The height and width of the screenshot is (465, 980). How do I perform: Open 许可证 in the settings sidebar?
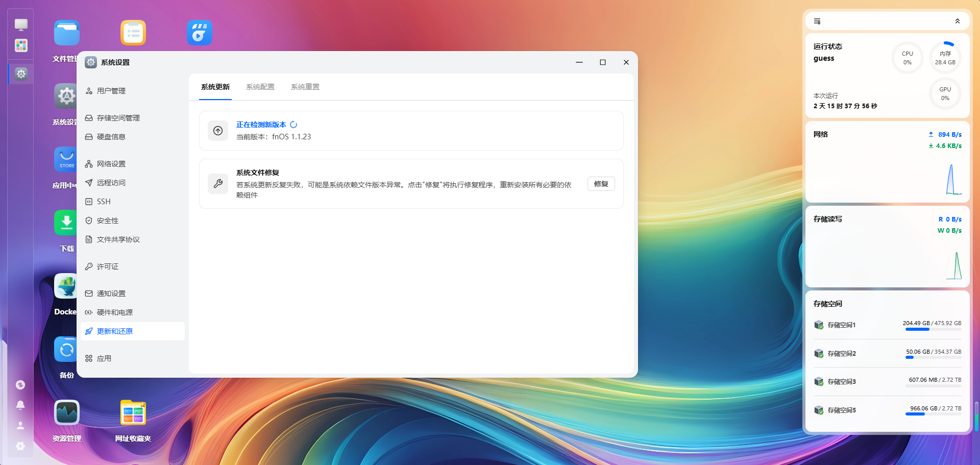click(133, 266)
